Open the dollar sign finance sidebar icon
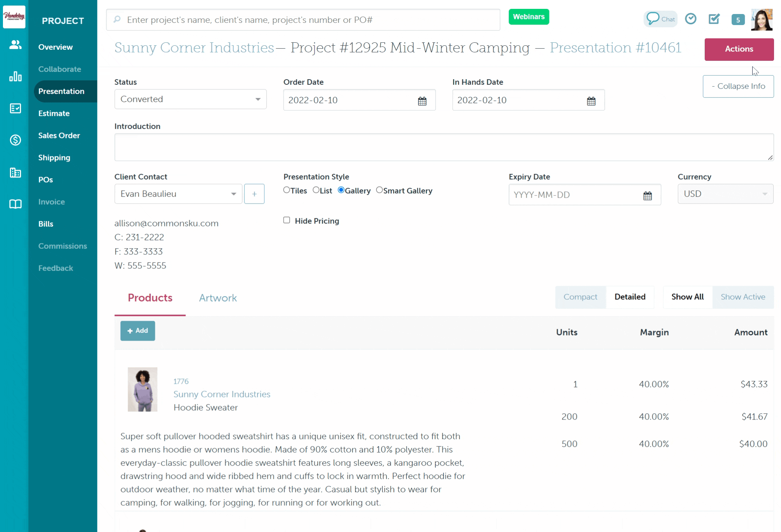The width and height of the screenshot is (781, 532). (15, 140)
